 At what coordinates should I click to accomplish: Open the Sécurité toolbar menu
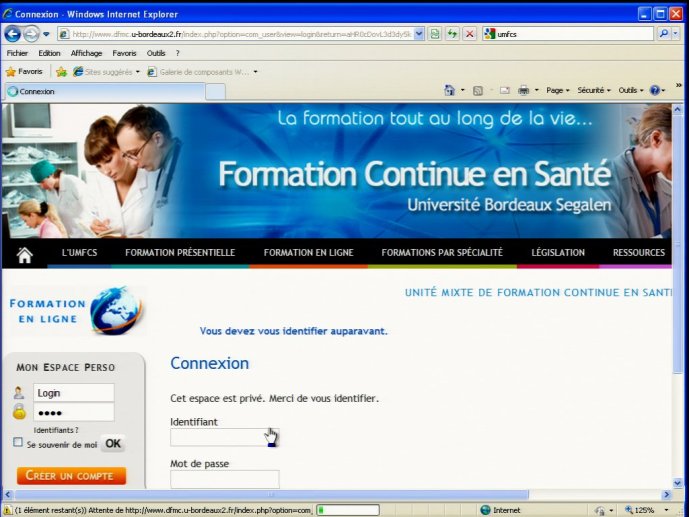594,90
